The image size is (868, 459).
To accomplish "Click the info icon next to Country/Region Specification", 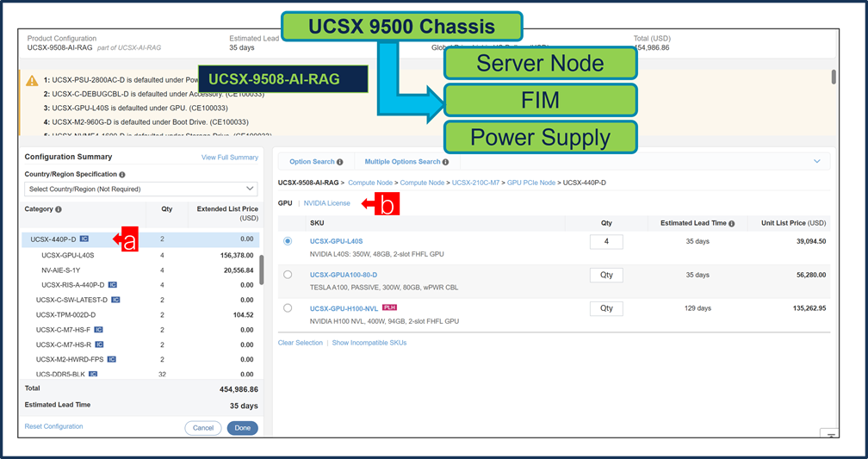I will 122,175.
